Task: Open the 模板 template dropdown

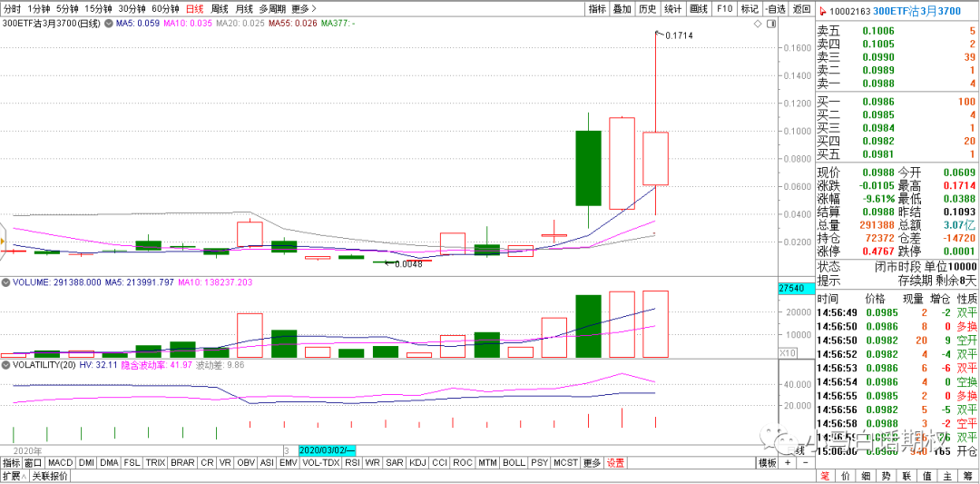Action: [768, 463]
